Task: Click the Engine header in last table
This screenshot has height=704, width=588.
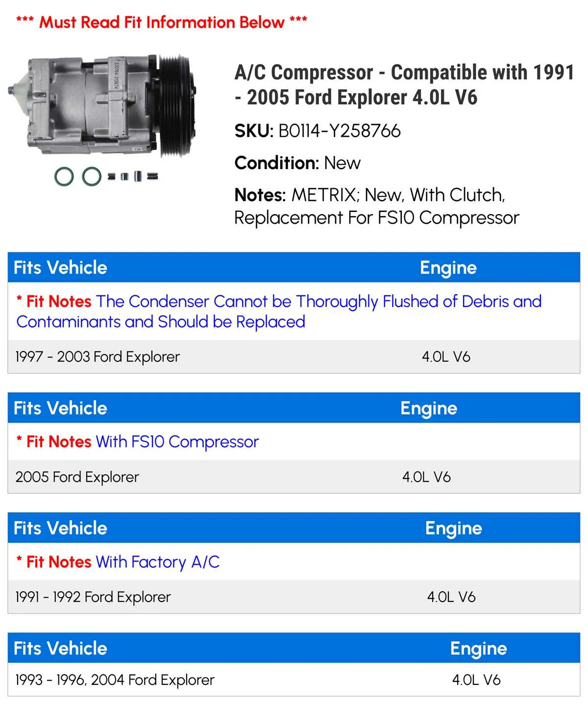Action: pyautogui.click(x=478, y=648)
